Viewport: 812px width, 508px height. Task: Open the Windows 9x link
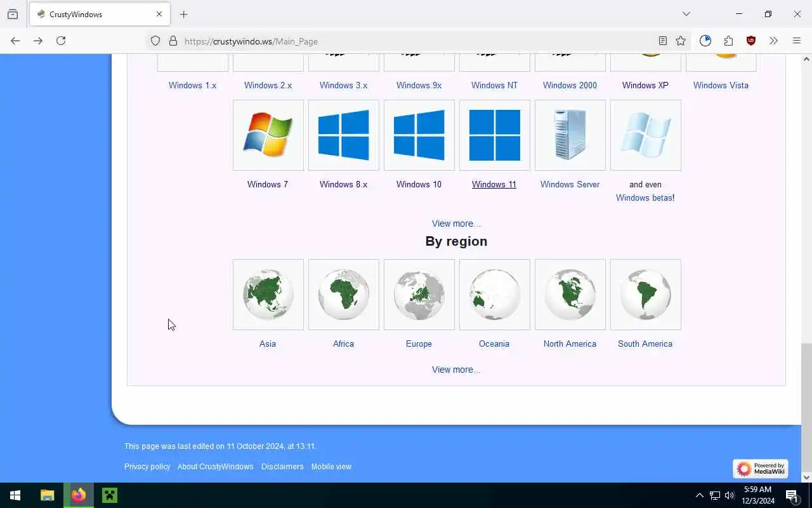[419, 85]
